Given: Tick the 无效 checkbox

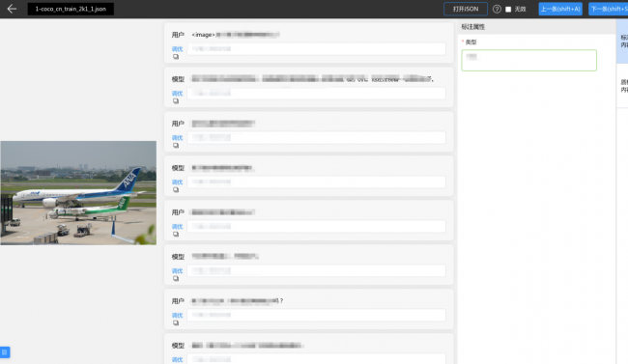Looking at the screenshot, I should click(508, 10).
